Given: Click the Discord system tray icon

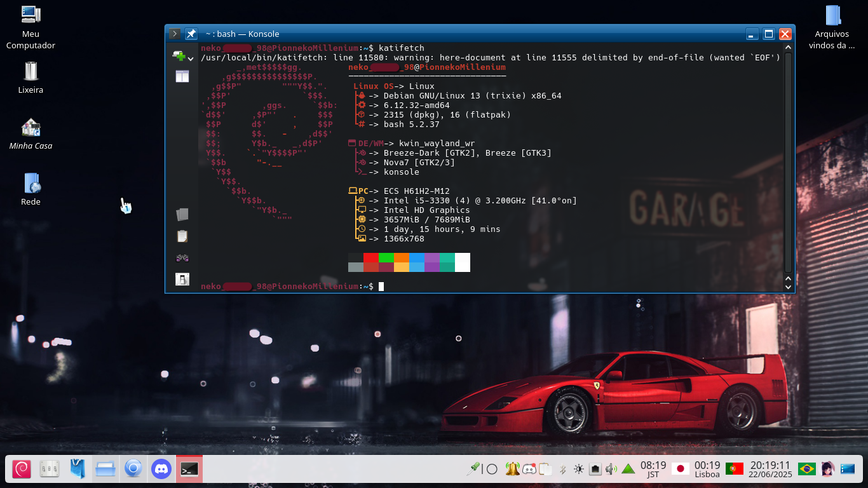Looking at the screenshot, I should pos(529,469).
